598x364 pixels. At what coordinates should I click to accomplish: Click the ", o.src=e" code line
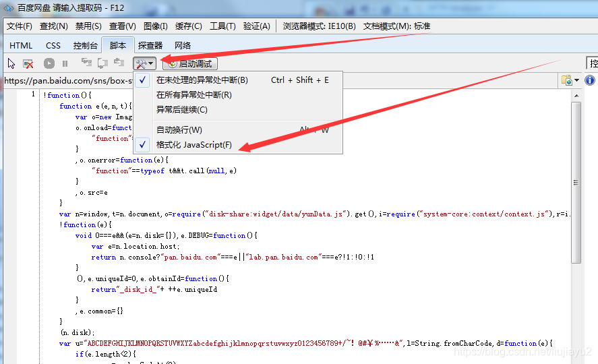92,193
